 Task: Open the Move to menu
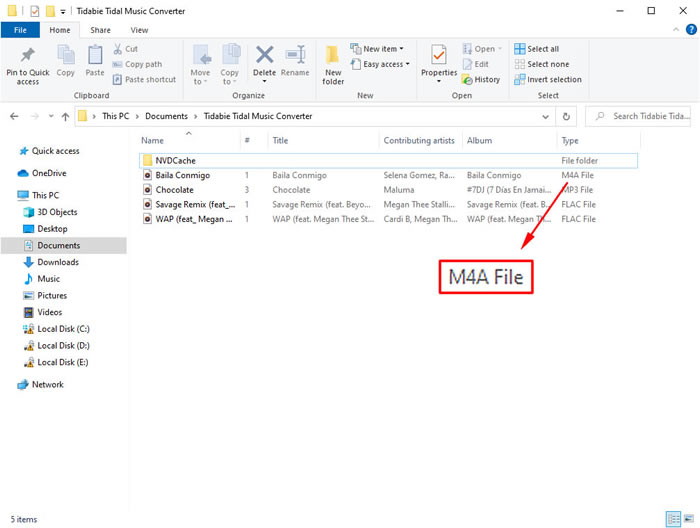(200, 65)
